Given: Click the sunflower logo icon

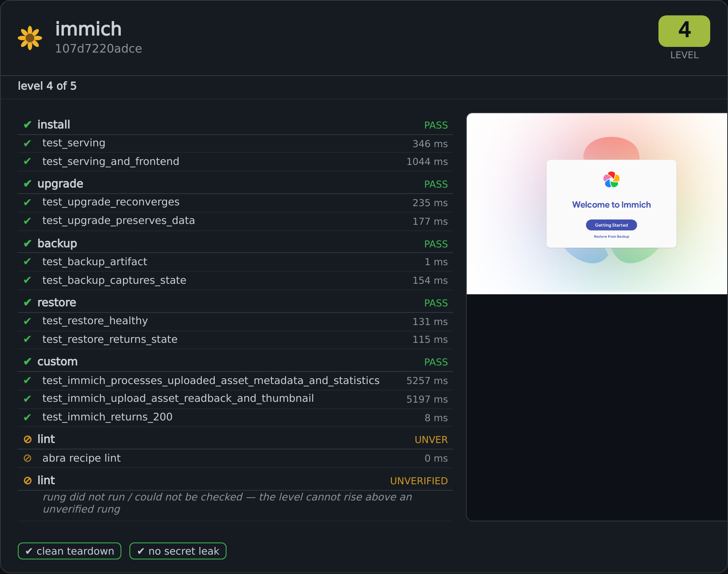Looking at the screenshot, I should pos(30,38).
